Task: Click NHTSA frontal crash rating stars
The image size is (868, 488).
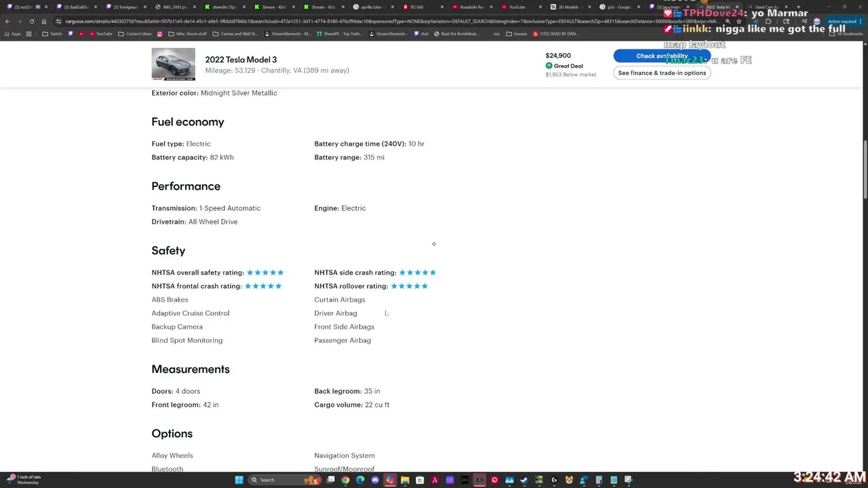Action: 263,286
